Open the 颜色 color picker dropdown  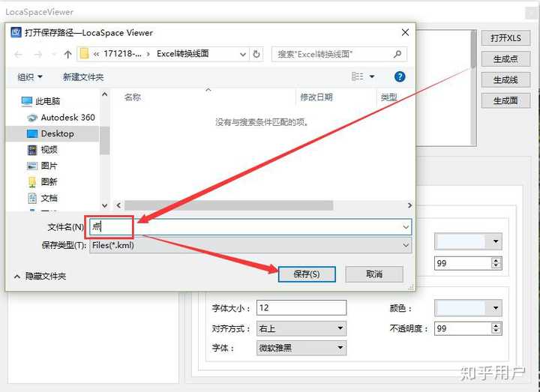[x=468, y=308]
